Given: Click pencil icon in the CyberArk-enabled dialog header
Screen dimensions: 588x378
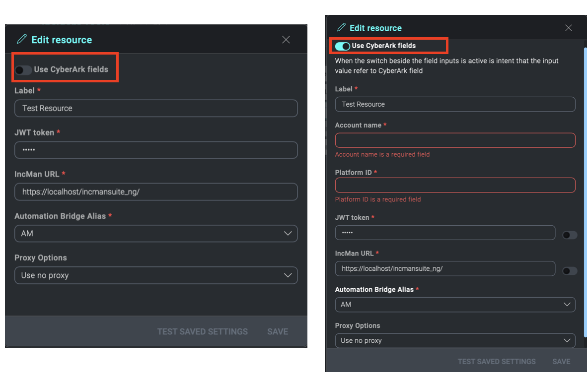Looking at the screenshot, I should point(341,27).
